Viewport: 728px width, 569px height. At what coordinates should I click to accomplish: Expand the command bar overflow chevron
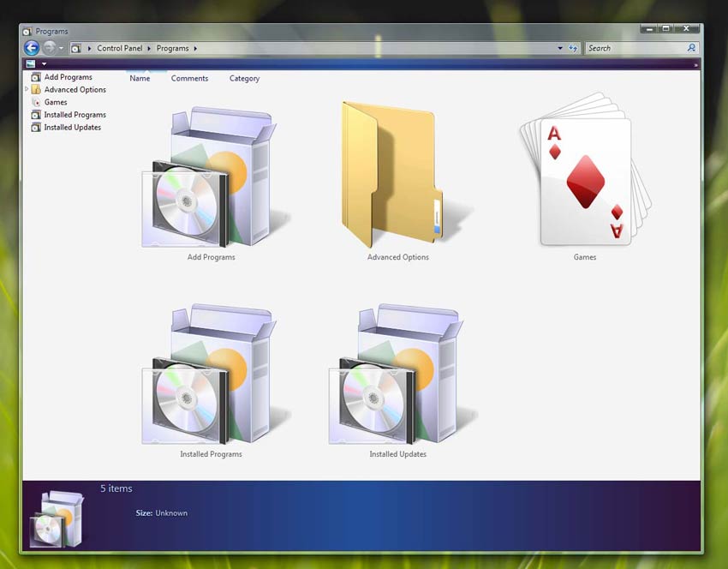[695, 64]
